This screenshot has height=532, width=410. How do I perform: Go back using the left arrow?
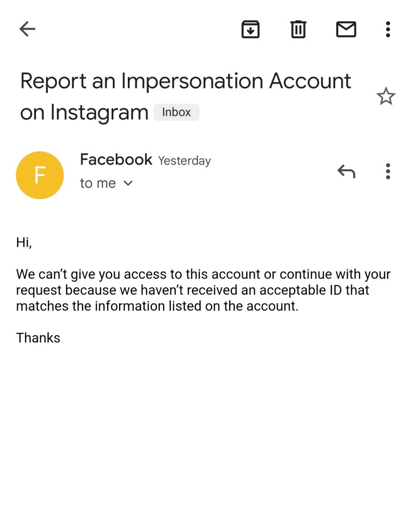[x=27, y=29]
